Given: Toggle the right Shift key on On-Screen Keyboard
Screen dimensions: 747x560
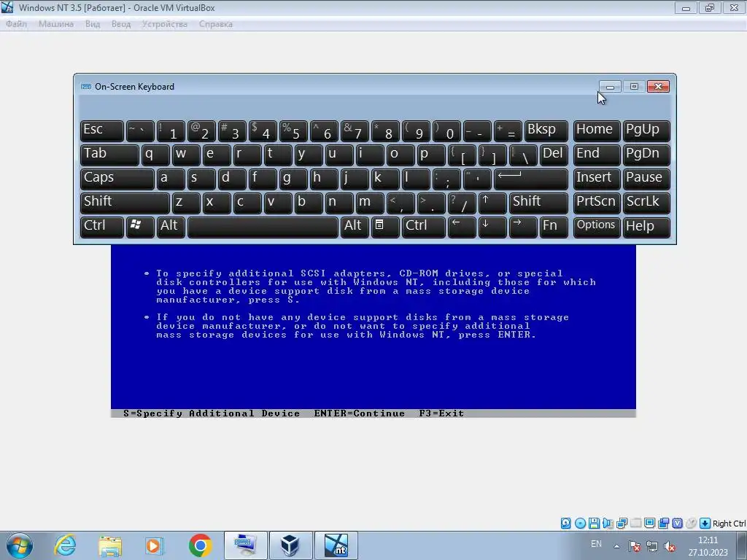Looking at the screenshot, I should [x=539, y=203].
